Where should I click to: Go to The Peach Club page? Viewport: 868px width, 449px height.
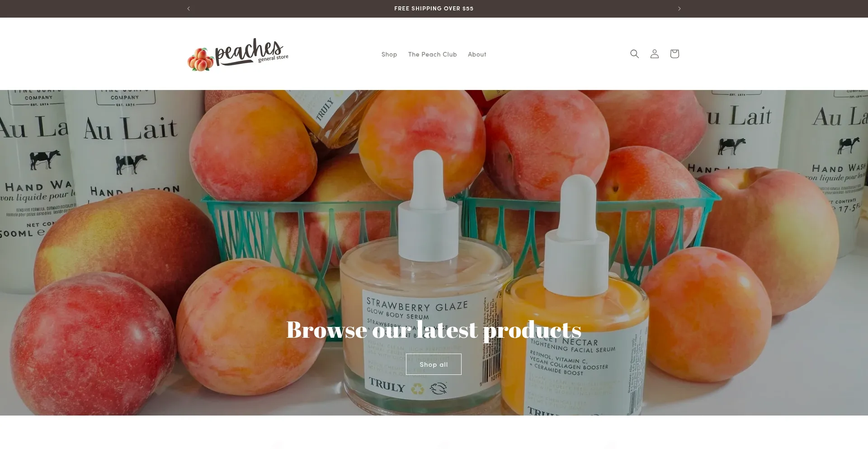click(x=432, y=54)
